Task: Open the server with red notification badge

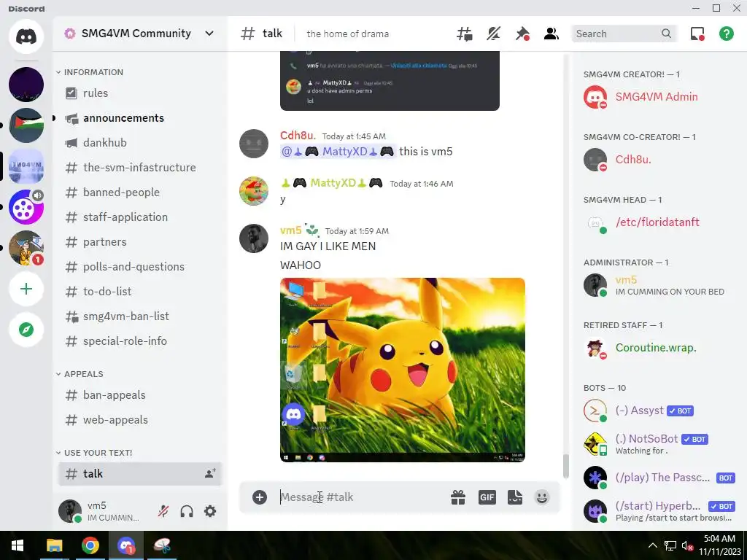Action: tap(26, 248)
